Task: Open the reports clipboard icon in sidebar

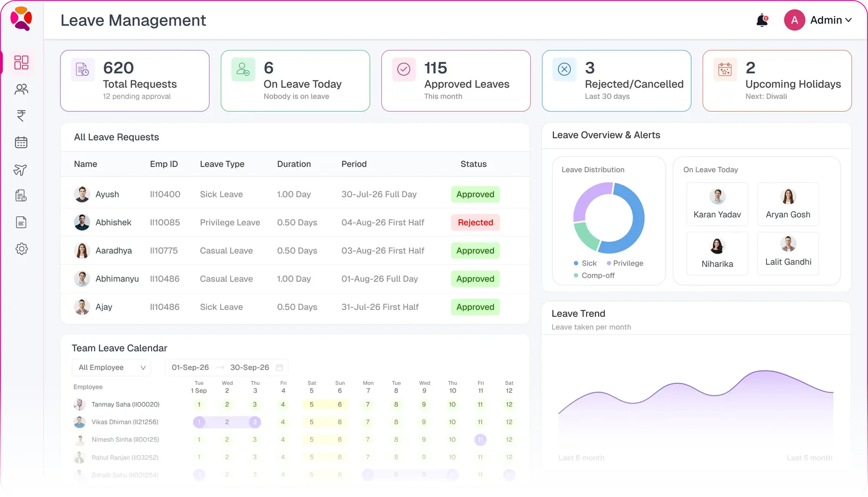Action: pos(21,196)
